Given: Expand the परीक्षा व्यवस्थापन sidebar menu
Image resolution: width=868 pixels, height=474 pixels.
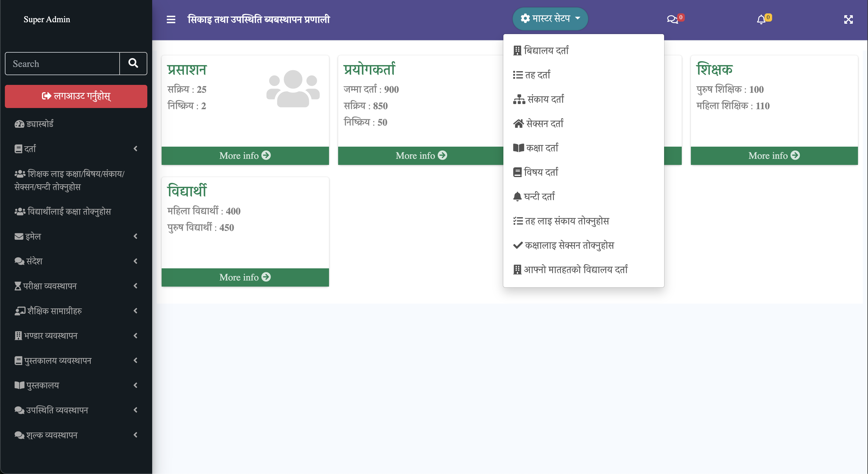Looking at the screenshot, I should [x=135, y=286].
